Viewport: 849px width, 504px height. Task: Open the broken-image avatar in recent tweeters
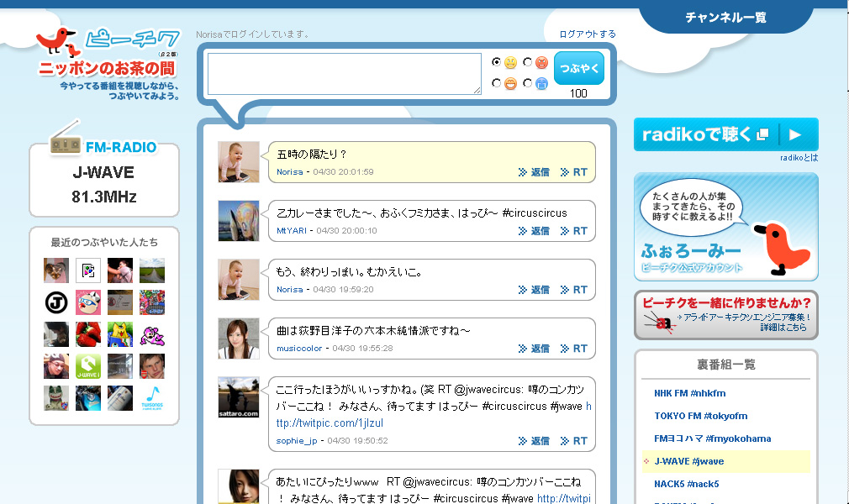[88, 270]
